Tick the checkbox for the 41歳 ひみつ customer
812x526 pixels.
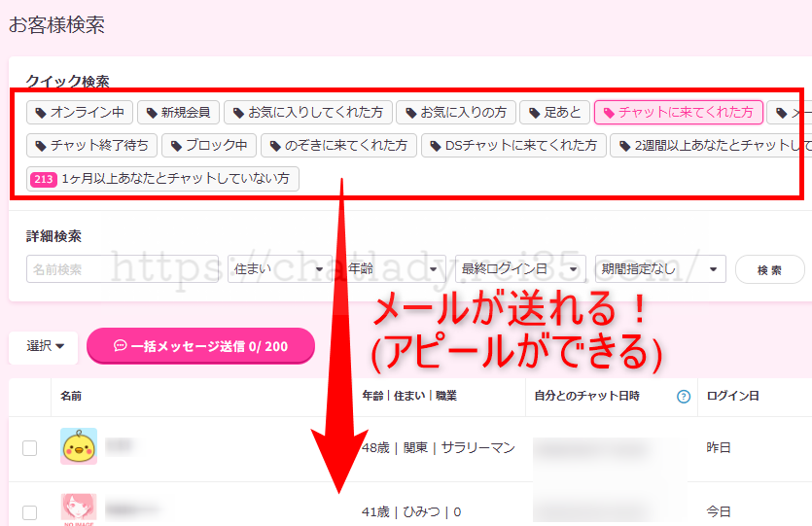(x=30, y=512)
